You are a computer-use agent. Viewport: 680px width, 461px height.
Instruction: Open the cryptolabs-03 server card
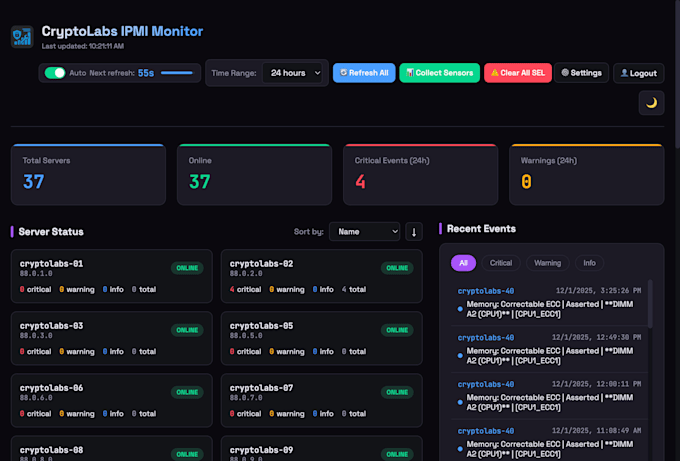coord(112,338)
